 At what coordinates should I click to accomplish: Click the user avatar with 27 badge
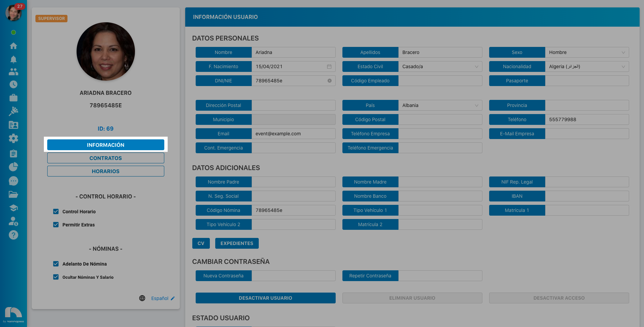pyautogui.click(x=13, y=12)
